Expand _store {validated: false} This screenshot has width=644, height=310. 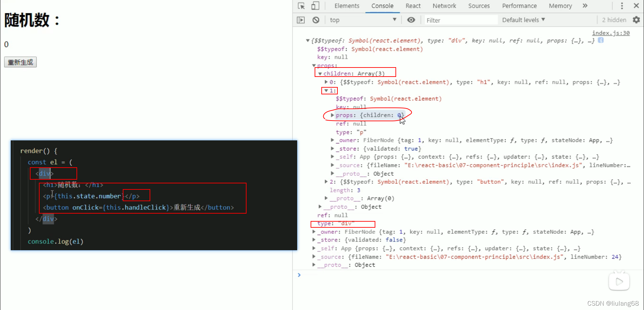tap(314, 240)
